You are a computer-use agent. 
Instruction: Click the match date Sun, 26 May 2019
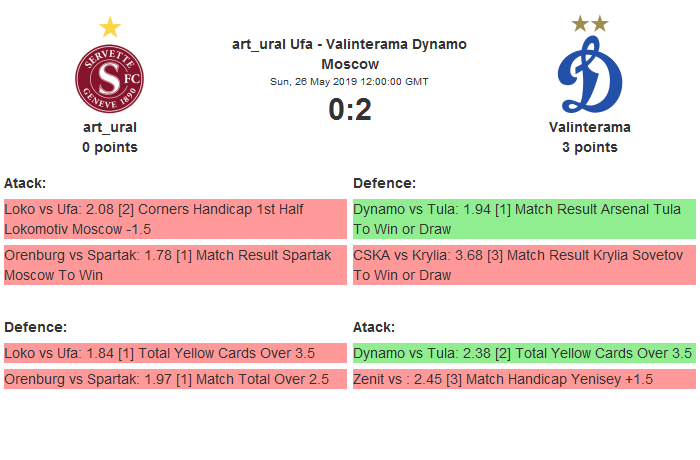click(x=349, y=81)
